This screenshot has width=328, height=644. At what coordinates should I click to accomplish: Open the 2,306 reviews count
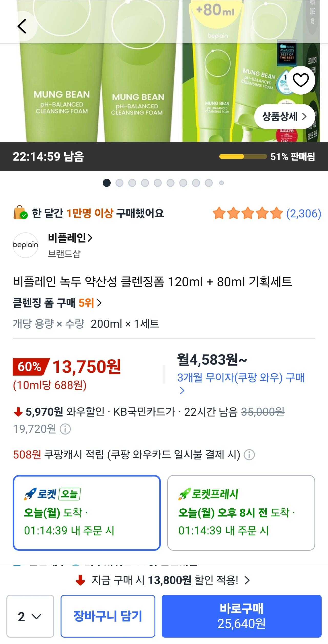click(303, 213)
